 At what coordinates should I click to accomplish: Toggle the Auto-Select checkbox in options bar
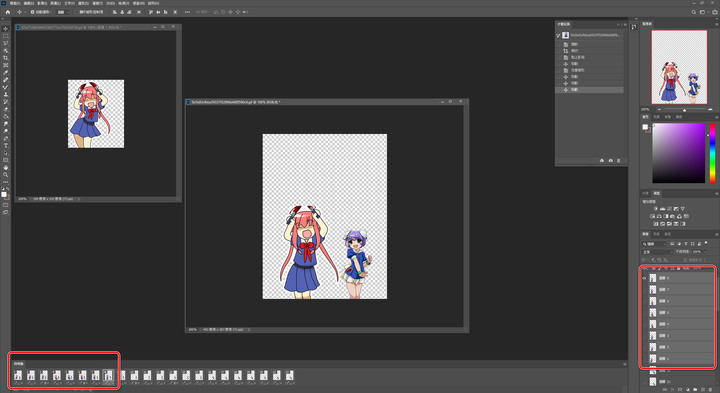pos(32,12)
